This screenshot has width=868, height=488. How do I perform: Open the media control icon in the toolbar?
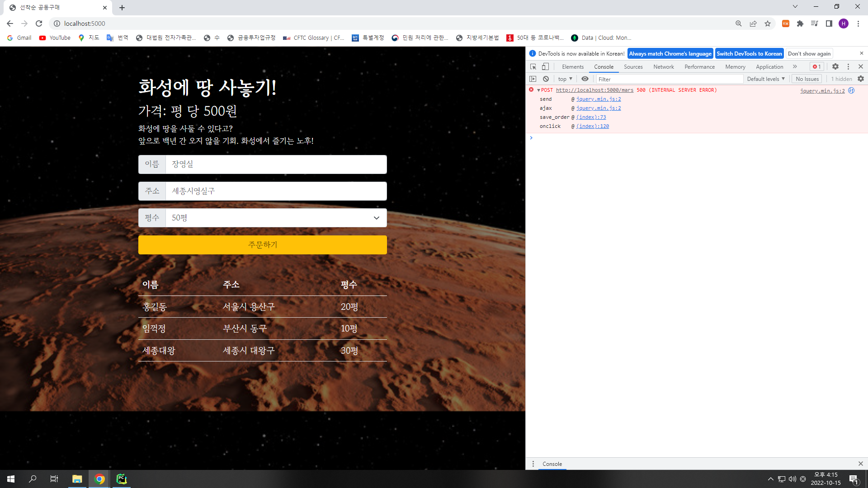click(815, 23)
